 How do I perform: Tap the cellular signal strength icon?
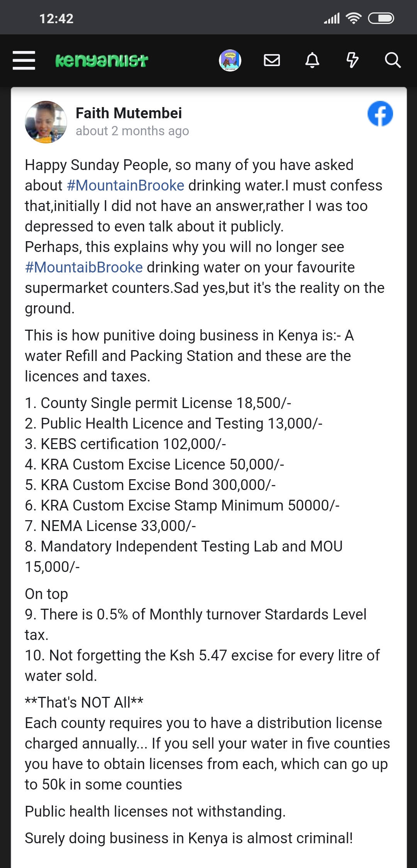[332, 18]
